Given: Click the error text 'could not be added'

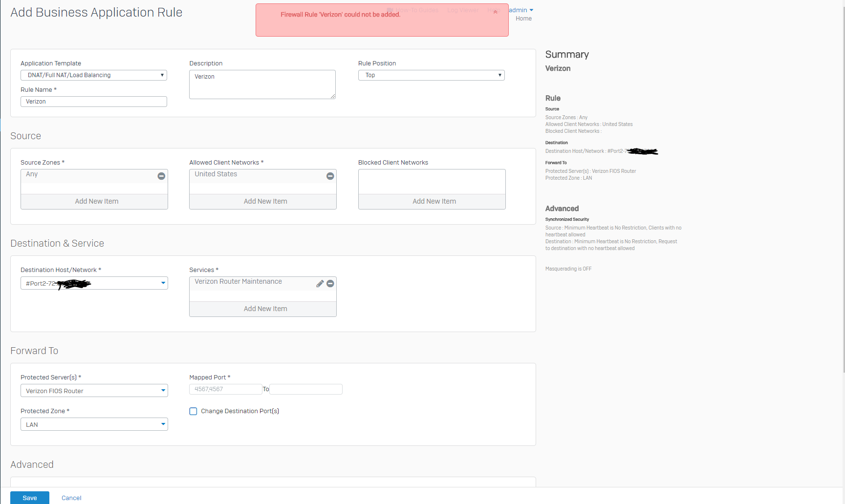Looking at the screenshot, I should [372, 15].
